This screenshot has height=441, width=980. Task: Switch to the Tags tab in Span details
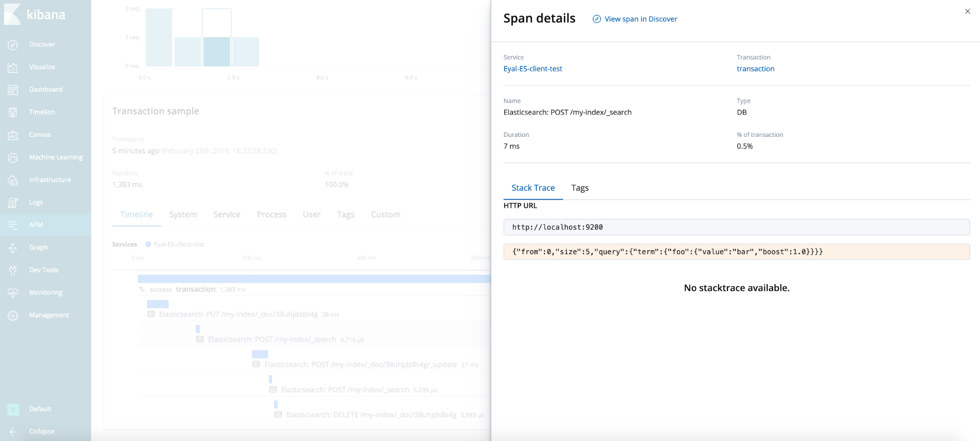point(580,188)
